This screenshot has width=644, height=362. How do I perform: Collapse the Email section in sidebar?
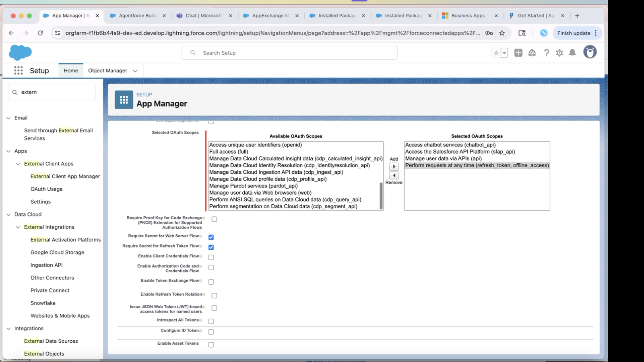pyautogui.click(x=8, y=118)
